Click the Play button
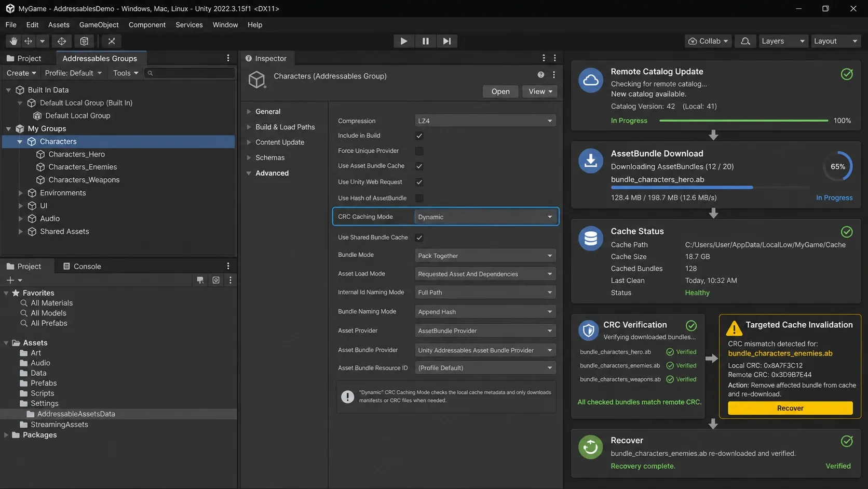The height and width of the screenshot is (489, 868). [x=403, y=41]
